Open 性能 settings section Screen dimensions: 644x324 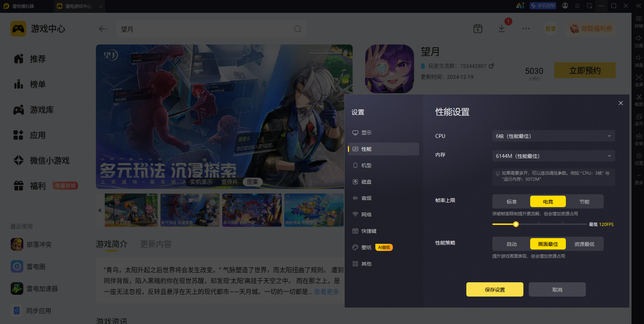coord(383,149)
